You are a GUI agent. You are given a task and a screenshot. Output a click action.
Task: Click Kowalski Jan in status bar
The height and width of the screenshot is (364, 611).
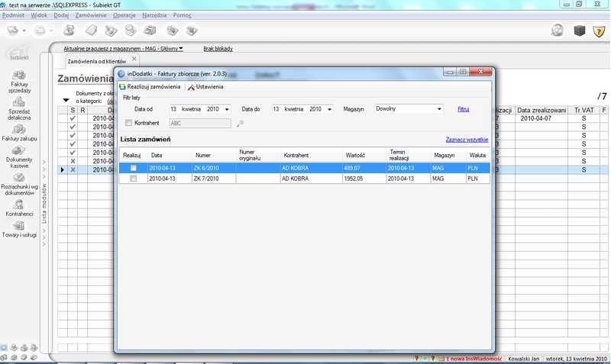[x=524, y=359]
